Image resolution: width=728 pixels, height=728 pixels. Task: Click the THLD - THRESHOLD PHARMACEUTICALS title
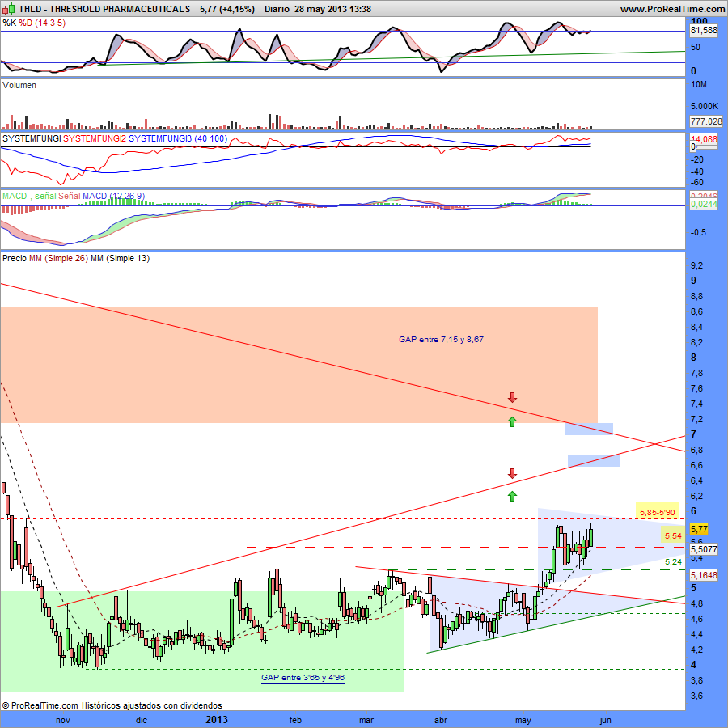click(x=104, y=9)
